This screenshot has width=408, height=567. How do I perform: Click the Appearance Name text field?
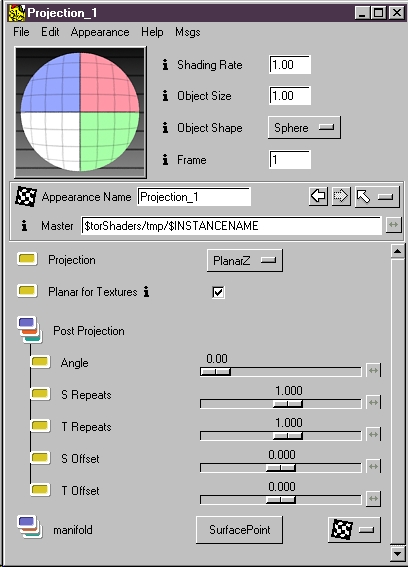[194, 197]
